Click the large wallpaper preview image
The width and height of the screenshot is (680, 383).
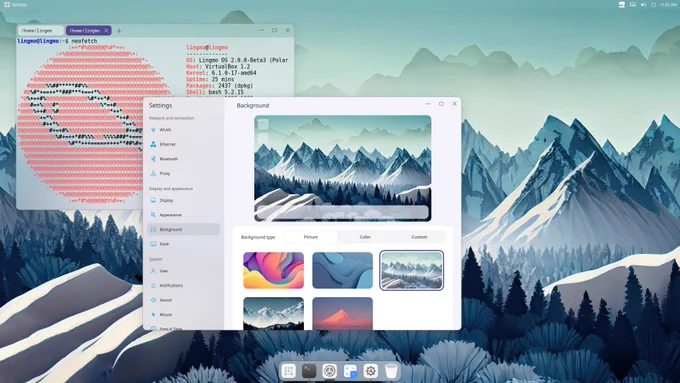343,168
